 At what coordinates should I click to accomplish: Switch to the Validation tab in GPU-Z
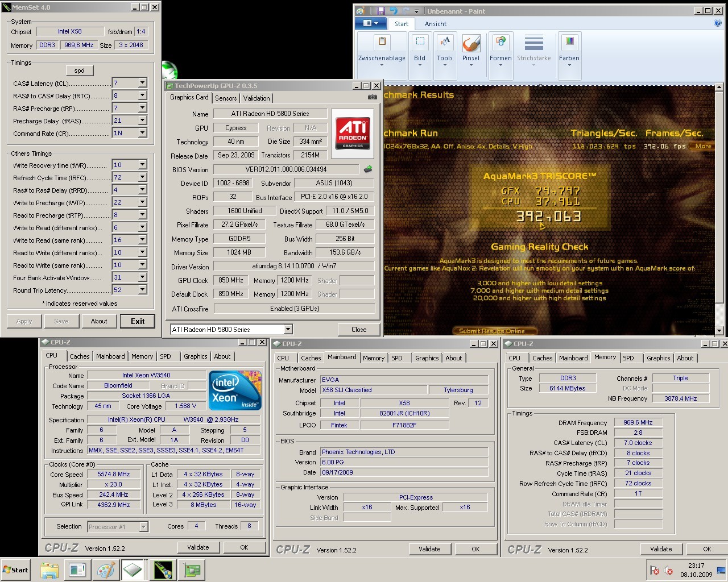point(257,98)
